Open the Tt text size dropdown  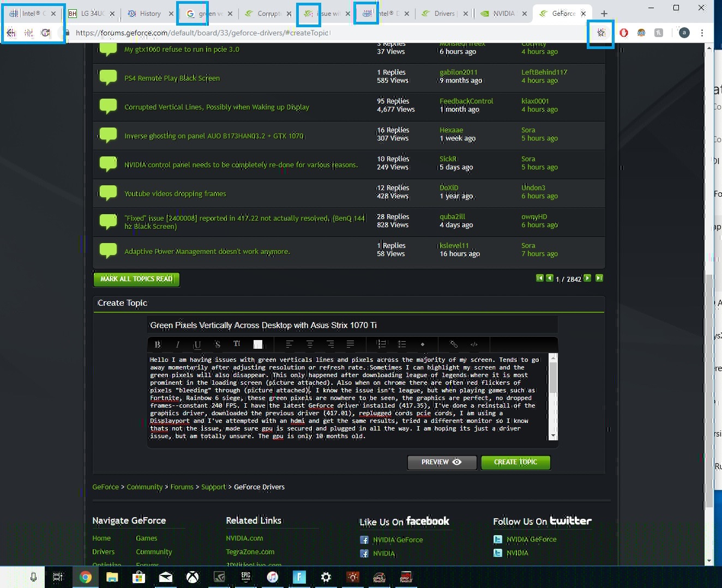click(x=237, y=344)
